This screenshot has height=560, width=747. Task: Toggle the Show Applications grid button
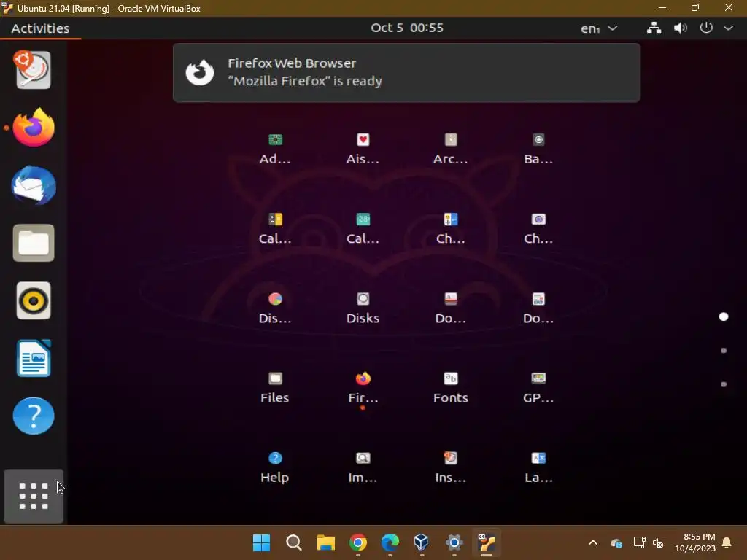click(34, 496)
